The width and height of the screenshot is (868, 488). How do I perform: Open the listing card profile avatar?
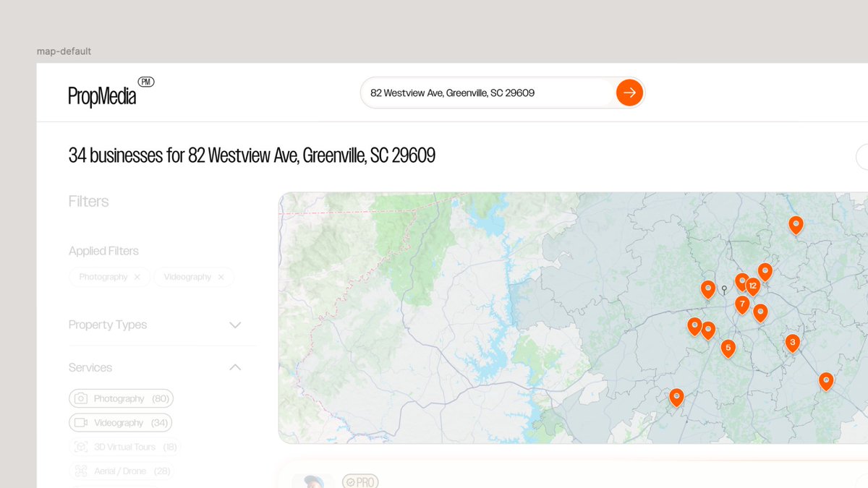click(x=312, y=481)
